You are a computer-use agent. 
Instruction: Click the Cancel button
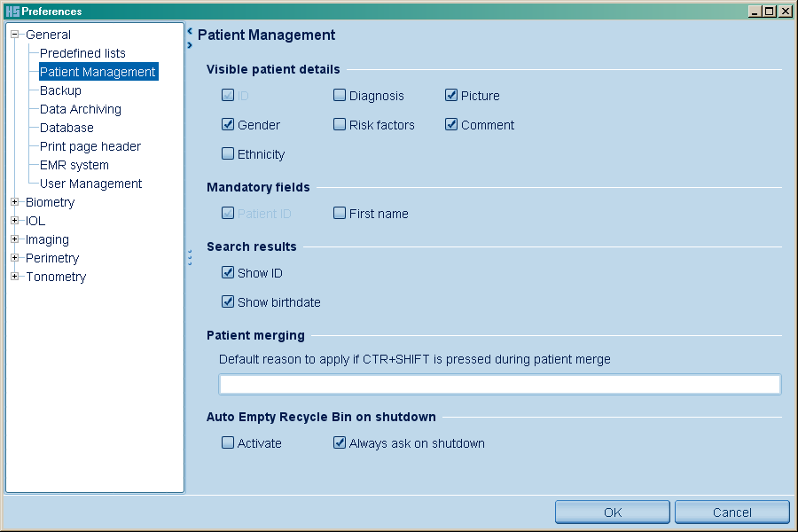pyautogui.click(x=731, y=512)
